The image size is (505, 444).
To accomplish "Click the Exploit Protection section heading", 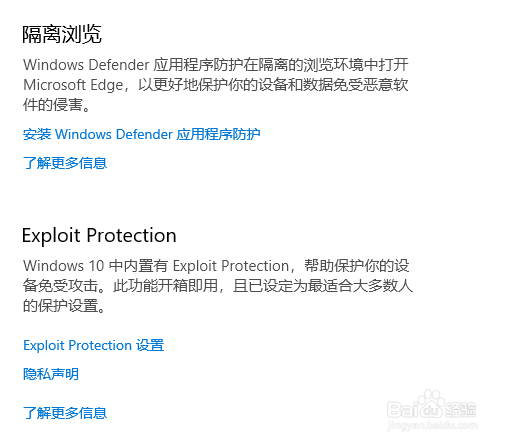I will point(99,235).
